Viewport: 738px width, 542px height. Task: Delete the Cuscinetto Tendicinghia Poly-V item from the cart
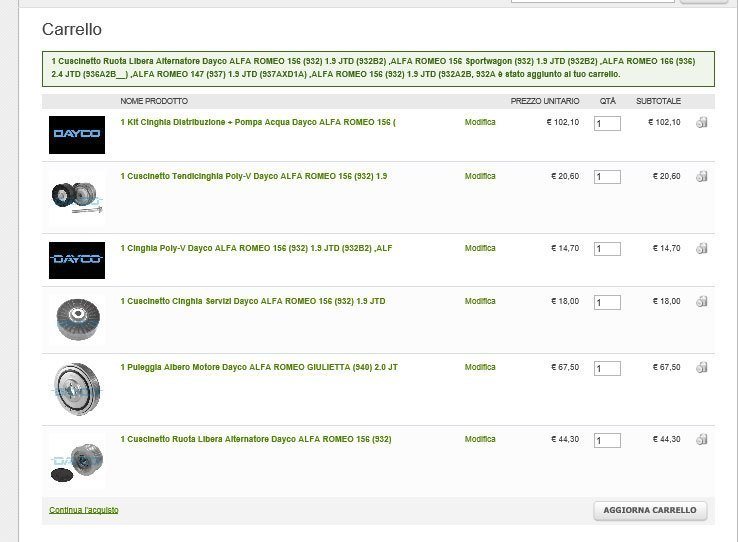(702, 176)
